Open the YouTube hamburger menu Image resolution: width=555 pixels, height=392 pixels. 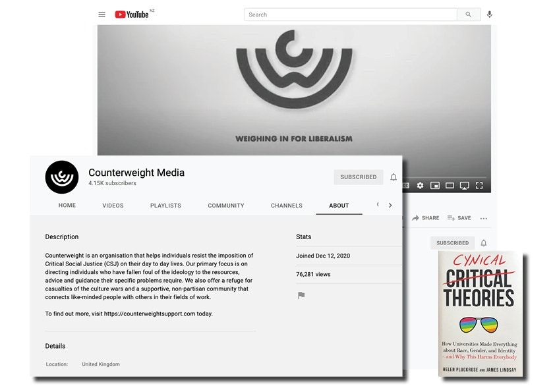pos(102,14)
